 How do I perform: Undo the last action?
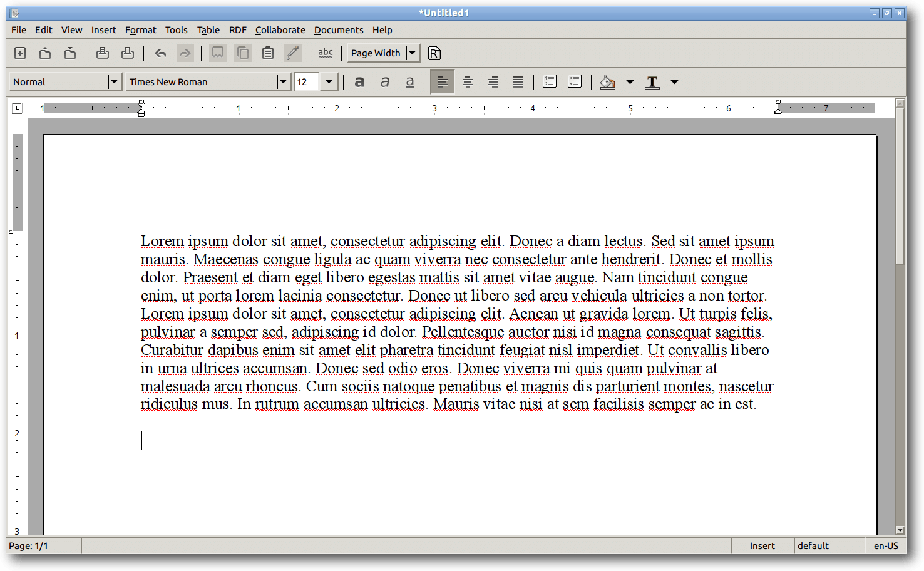point(160,53)
